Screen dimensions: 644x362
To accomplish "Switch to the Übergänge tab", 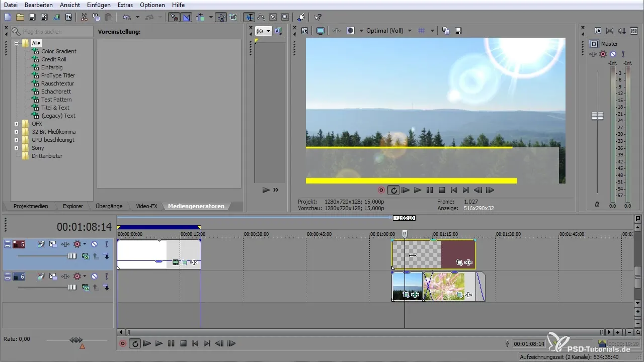I will coord(109,206).
